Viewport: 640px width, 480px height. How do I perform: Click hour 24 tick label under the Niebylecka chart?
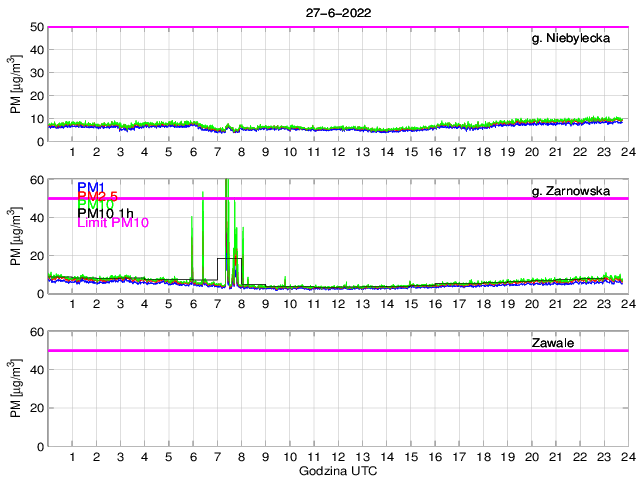(x=627, y=152)
